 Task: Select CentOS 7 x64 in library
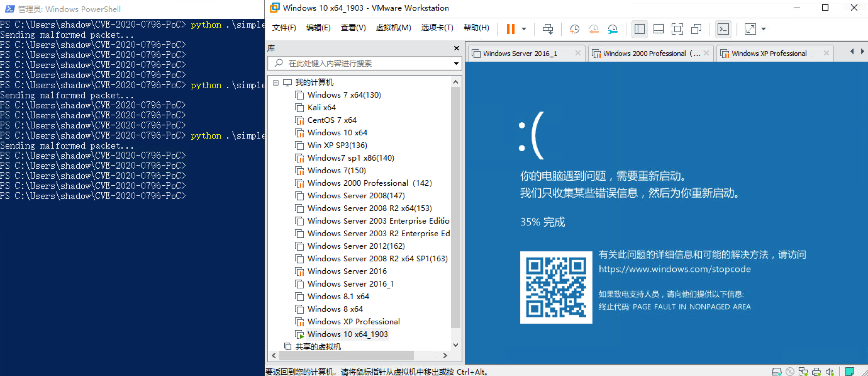pyautogui.click(x=332, y=120)
